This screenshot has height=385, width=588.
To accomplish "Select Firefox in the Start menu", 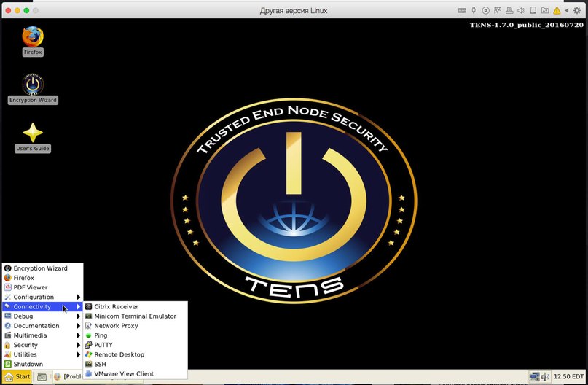I will tap(42, 278).
